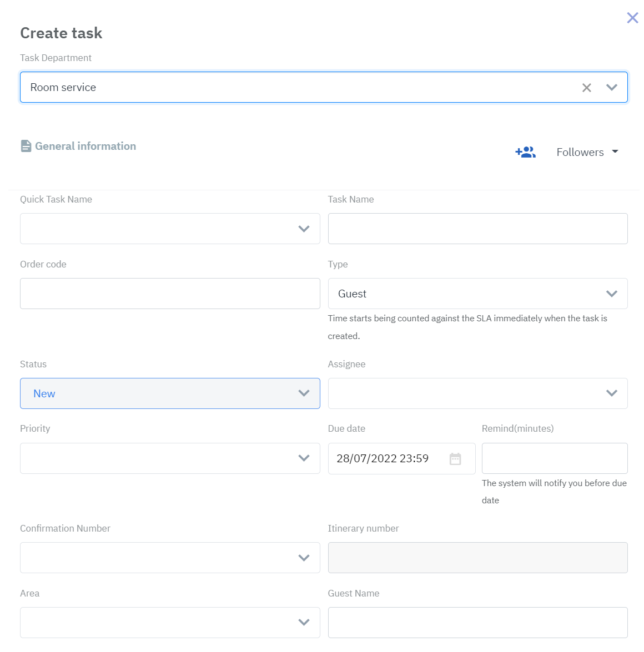Close the Create task dialog
This screenshot has height=652, width=644.
(x=632, y=18)
